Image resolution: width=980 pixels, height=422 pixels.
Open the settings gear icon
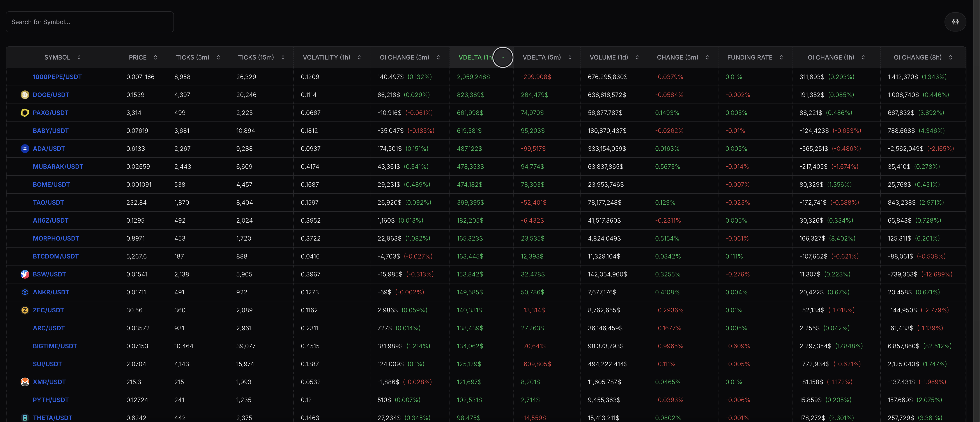(955, 22)
